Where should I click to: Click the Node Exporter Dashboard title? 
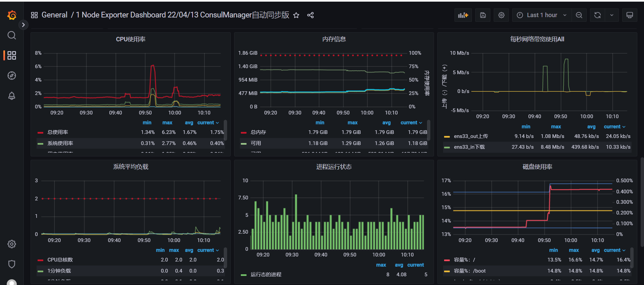tap(182, 15)
